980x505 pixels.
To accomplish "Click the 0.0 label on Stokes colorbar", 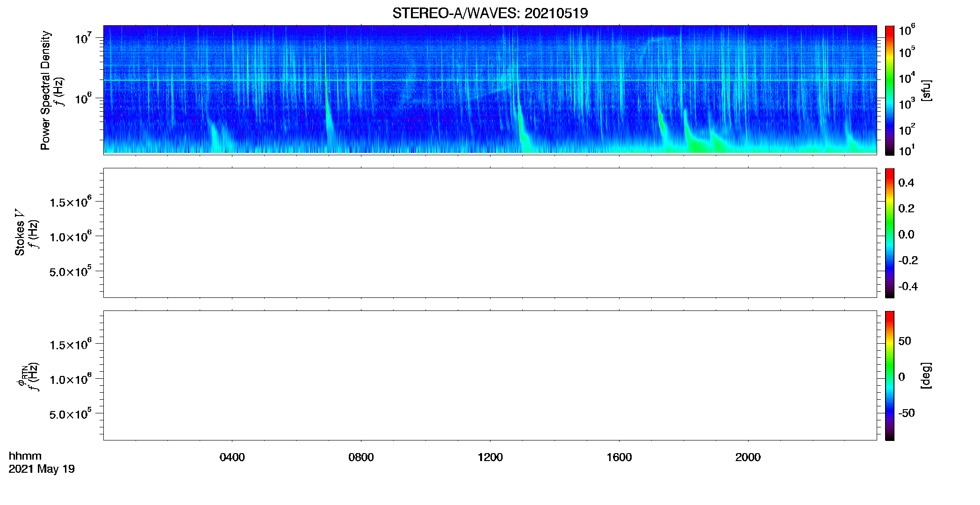I will 906,235.
